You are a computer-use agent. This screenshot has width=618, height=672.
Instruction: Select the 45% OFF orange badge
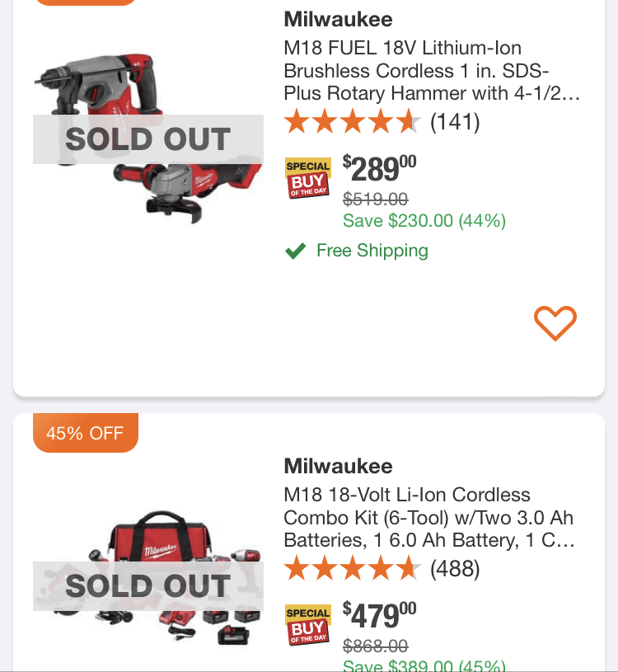[x=86, y=432]
